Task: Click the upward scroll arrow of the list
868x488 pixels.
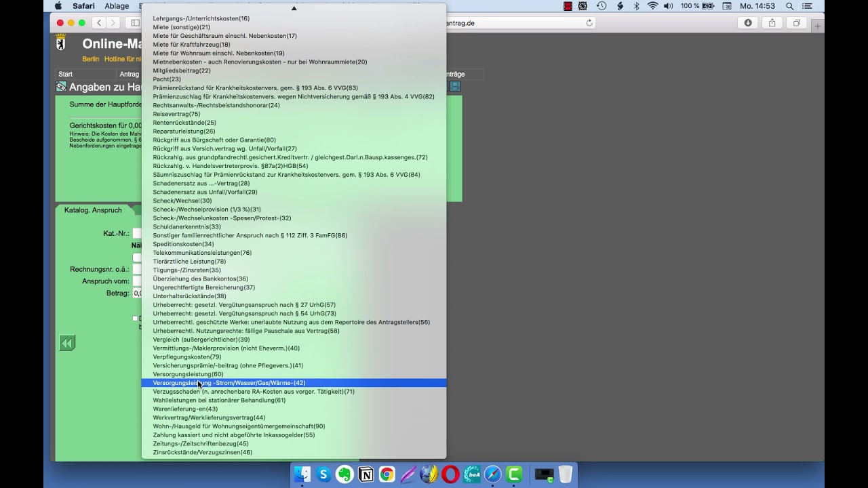Action: point(294,8)
